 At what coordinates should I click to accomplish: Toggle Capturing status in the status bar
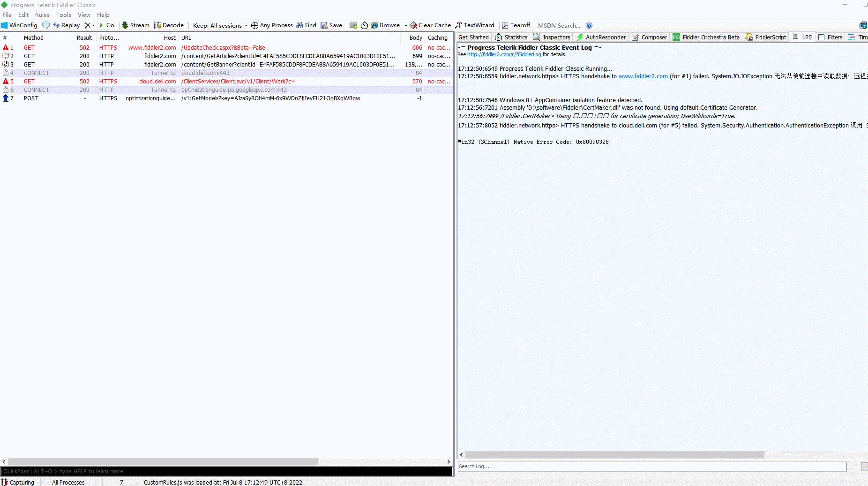point(18,482)
